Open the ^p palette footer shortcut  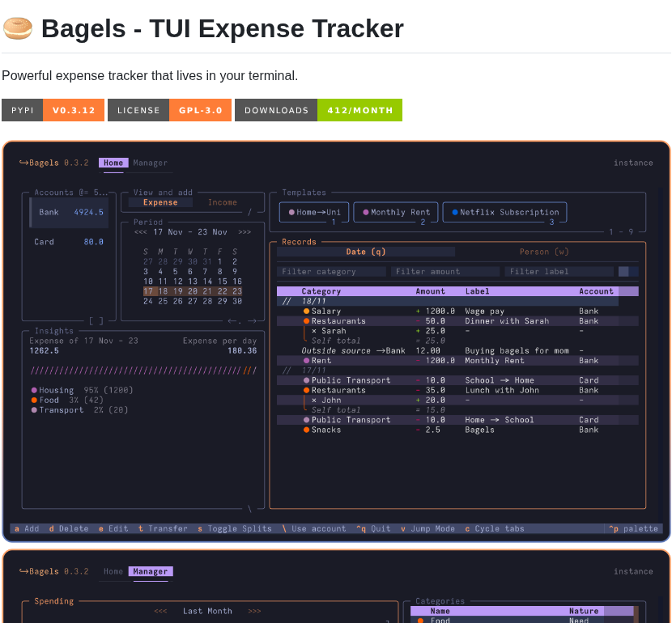pos(633,529)
